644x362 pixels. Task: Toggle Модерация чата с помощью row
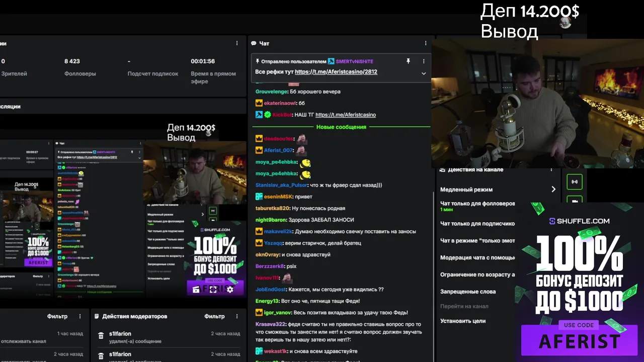click(x=477, y=257)
